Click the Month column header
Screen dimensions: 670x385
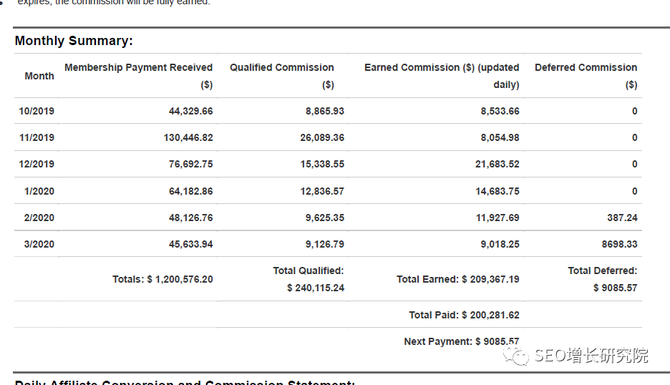[39, 76]
